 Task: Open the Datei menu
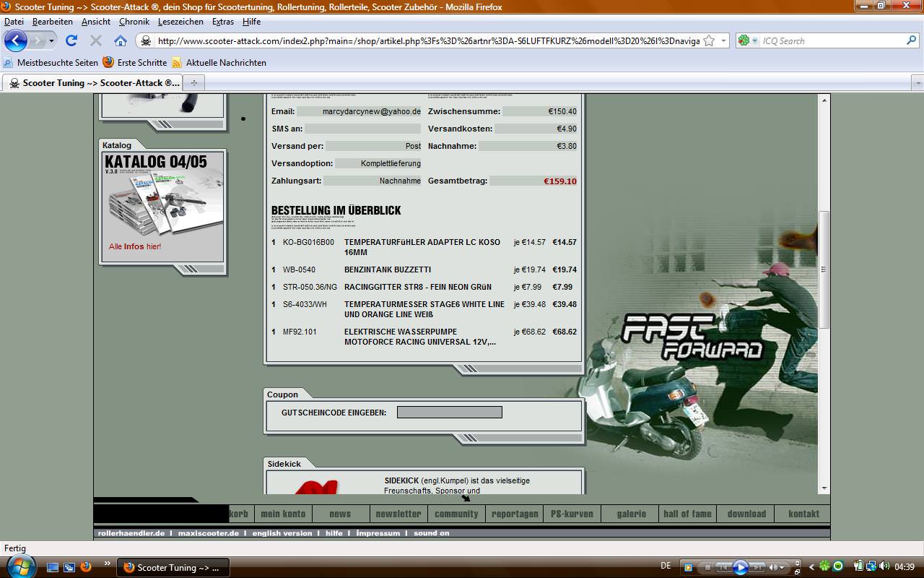pyautogui.click(x=14, y=22)
